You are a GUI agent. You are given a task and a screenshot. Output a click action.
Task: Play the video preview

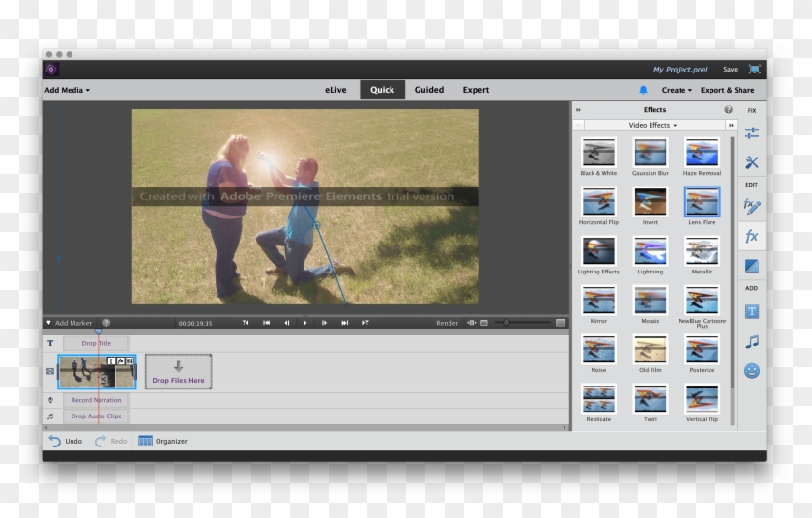(305, 323)
